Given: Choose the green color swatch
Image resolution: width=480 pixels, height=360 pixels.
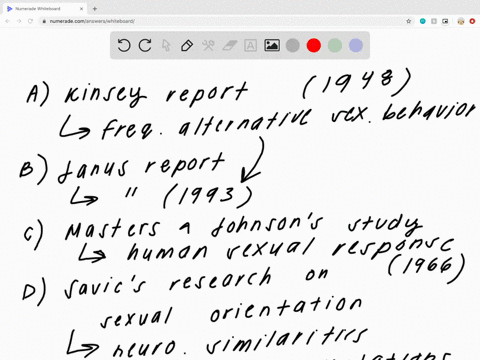Looking at the screenshot, I should pyautogui.click(x=335, y=45).
